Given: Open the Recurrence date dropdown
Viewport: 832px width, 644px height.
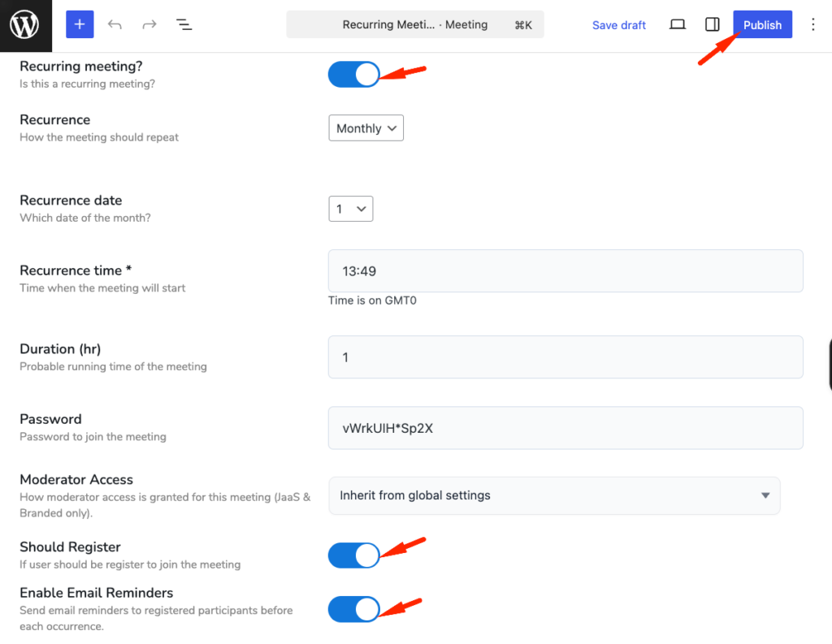Looking at the screenshot, I should point(351,209).
